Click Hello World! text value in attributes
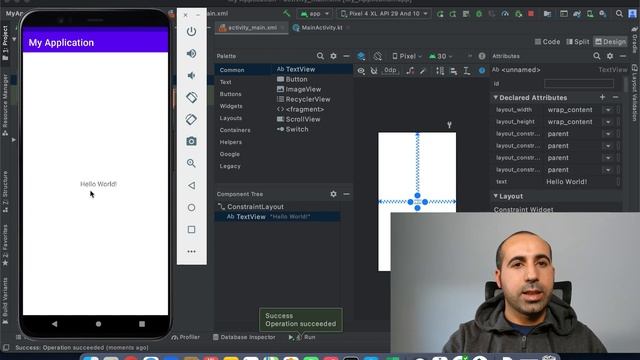Screen dimensions: 640x360 [x=567, y=182]
